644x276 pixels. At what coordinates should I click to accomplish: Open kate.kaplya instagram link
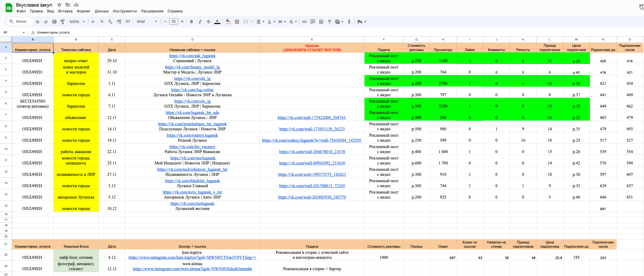[192, 257]
